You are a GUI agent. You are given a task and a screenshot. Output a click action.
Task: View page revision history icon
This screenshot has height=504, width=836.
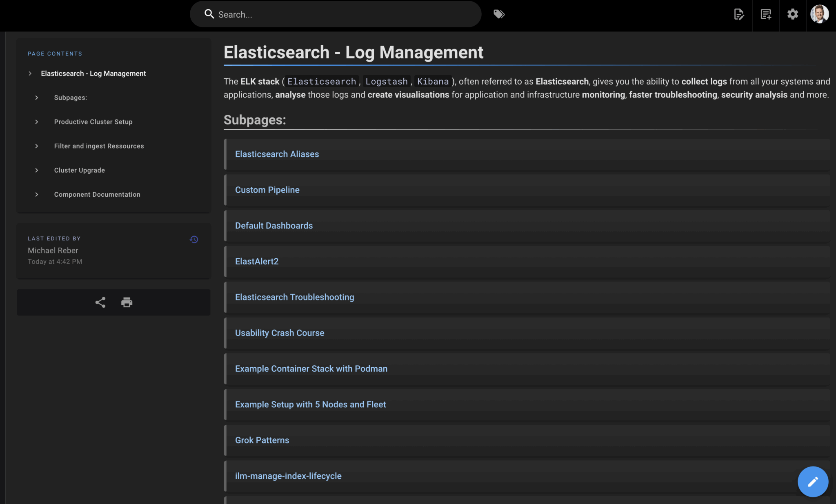[x=194, y=240]
